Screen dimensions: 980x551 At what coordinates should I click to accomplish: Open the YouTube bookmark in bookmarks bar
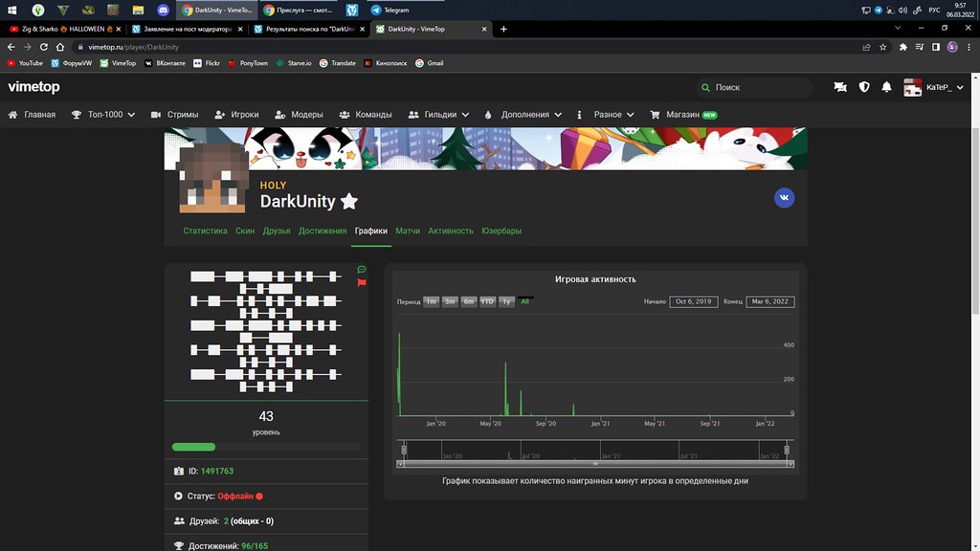point(25,63)
